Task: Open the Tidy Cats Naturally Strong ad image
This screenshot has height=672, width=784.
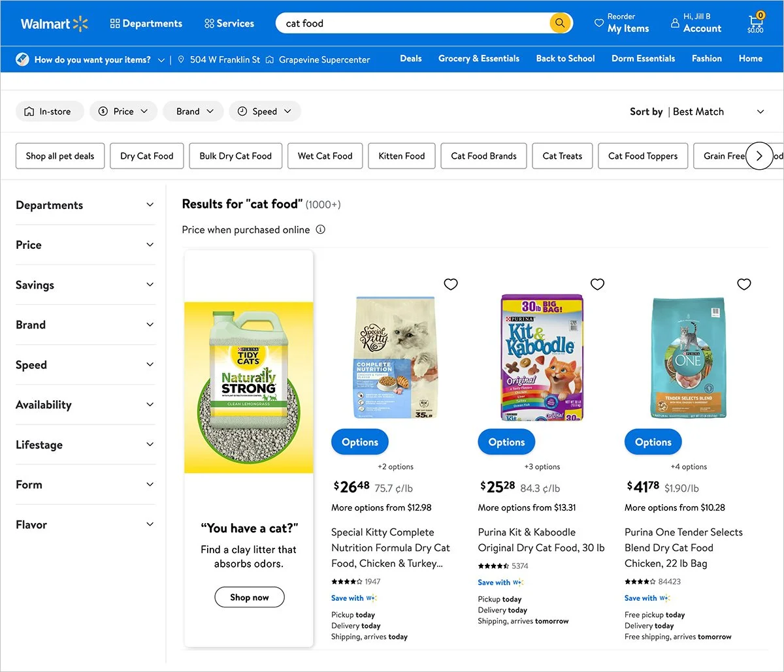Action: tap(249, 388)
